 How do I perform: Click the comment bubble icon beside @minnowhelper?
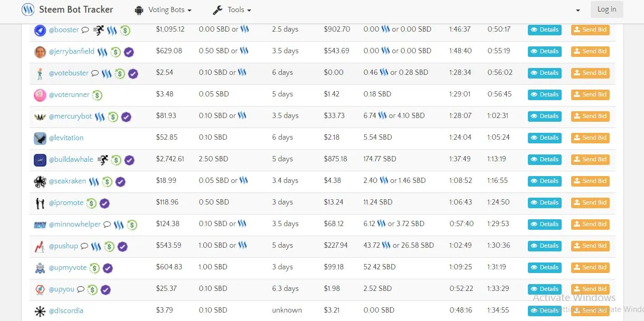tap(107, 225)
